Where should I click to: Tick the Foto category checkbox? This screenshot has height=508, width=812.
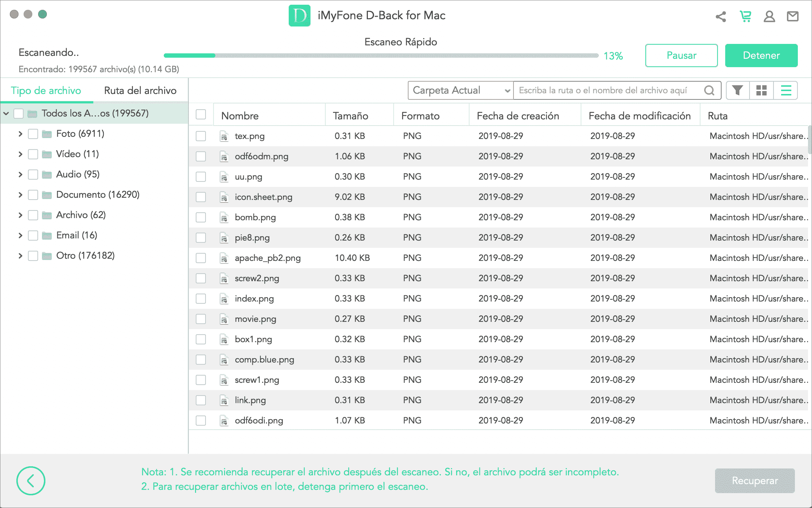pyautogui.click(x=33, y=134)
